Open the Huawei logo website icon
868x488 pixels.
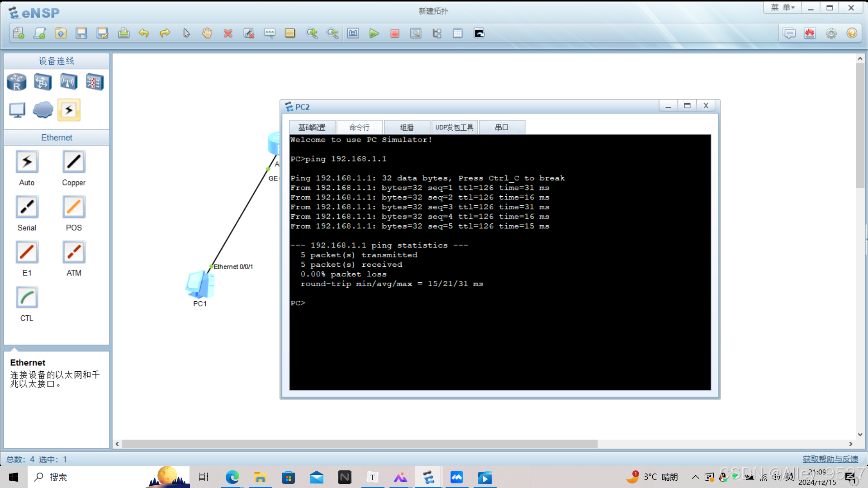point(810,33)
